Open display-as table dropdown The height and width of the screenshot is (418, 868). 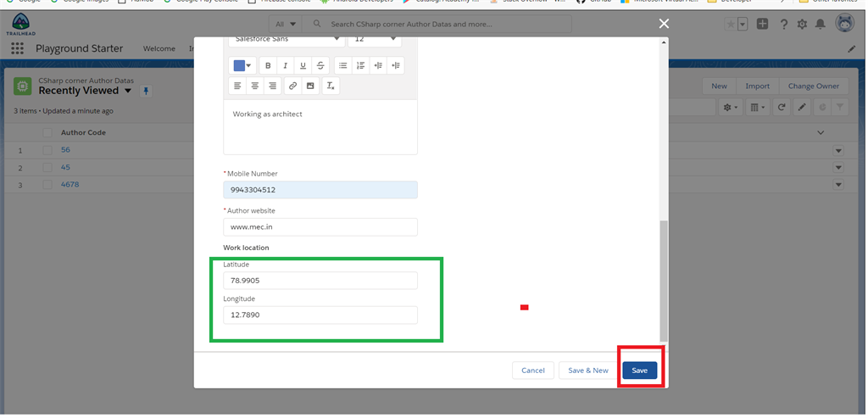point(757,108)
